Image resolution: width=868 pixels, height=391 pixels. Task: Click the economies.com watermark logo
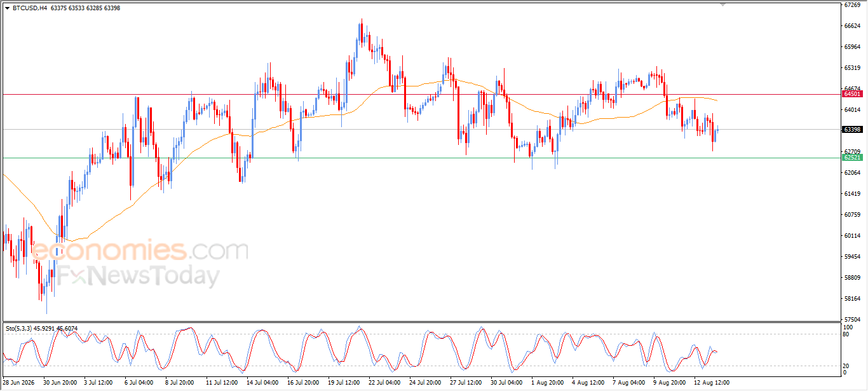point(140,250)
